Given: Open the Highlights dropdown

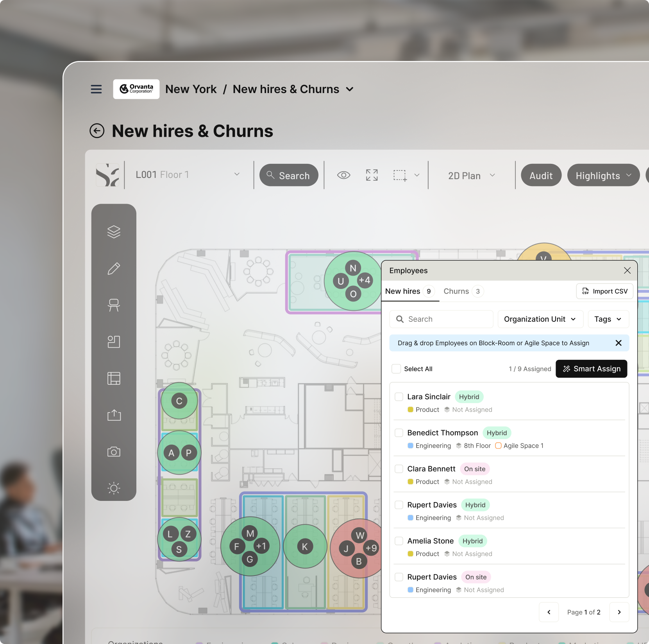Looking at the screenshot, I should point(603,175).
